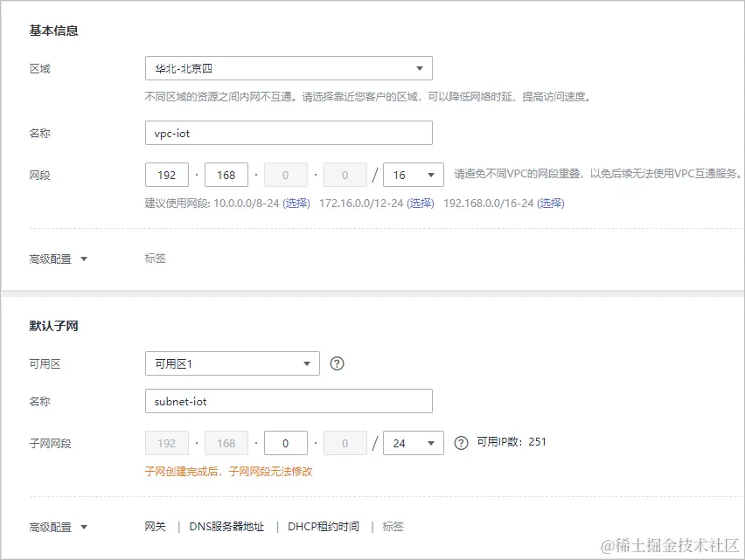Open the help icon next to 可用区 dropdown
The width and height of the screenshot is (745, 560).
click(x=337, y=363)
